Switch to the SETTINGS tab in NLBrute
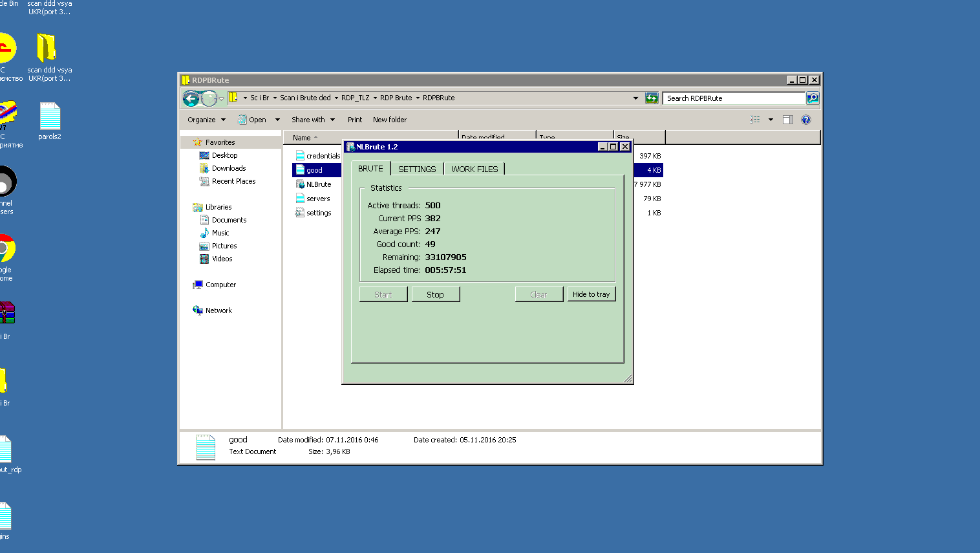The height and width of the screenshot is (553, 980). coord(417,169)
